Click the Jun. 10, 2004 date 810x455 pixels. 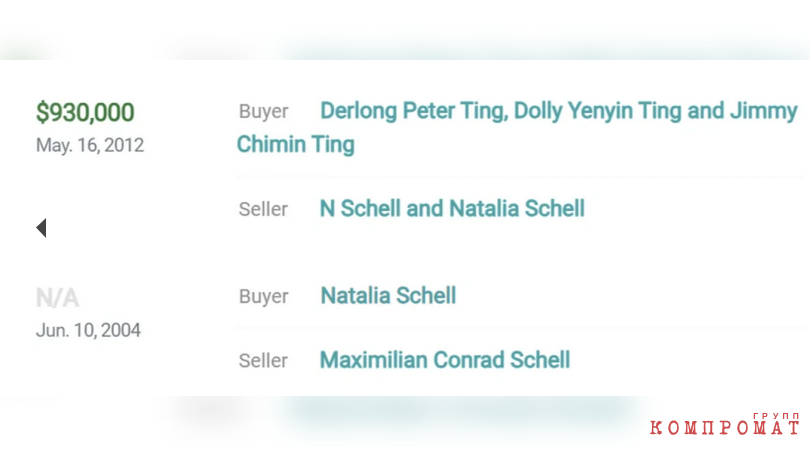tap(88, 330)
